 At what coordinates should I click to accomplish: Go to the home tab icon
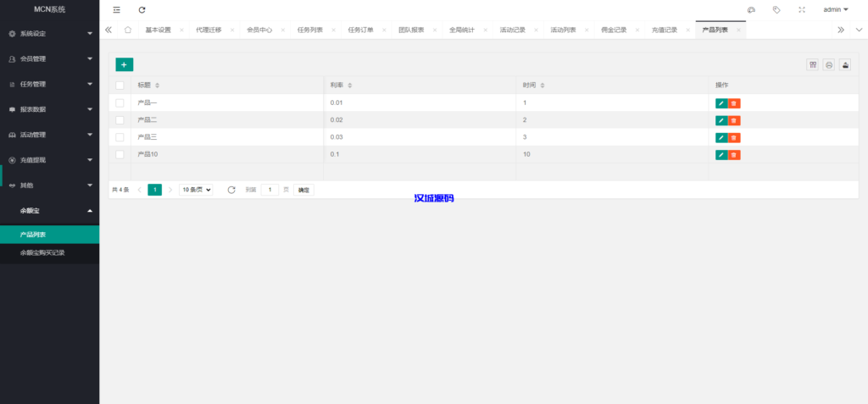click(127, 30)
